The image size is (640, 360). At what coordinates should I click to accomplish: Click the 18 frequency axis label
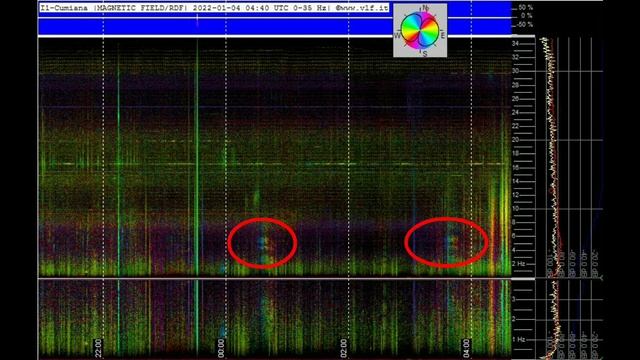(x=516, y=153)
